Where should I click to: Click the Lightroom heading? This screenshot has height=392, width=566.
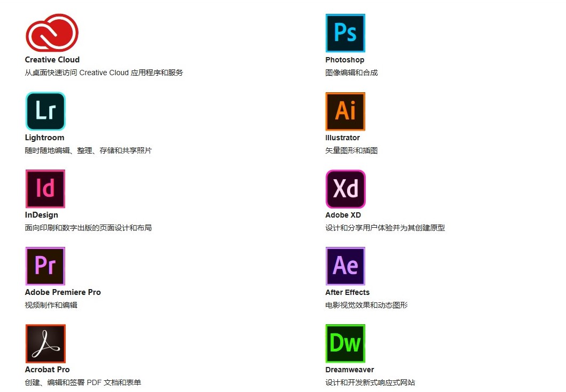click(45, 138)
